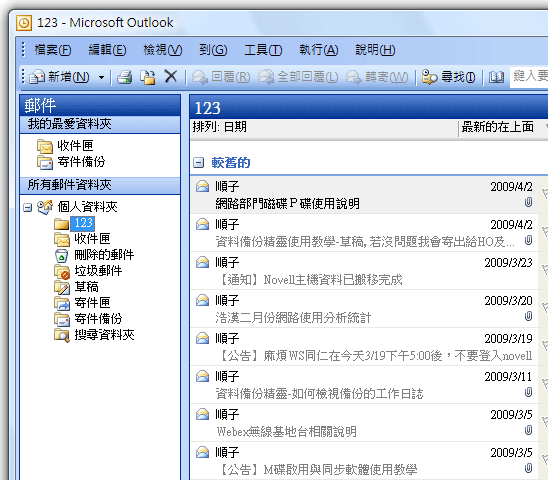
Task: Delete the selected message with X icon
Action: (171, 77)
